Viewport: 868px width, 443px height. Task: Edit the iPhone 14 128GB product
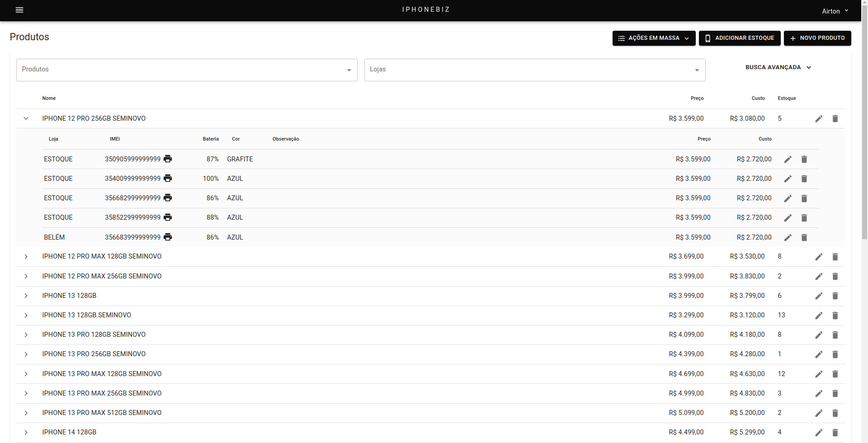819,432
